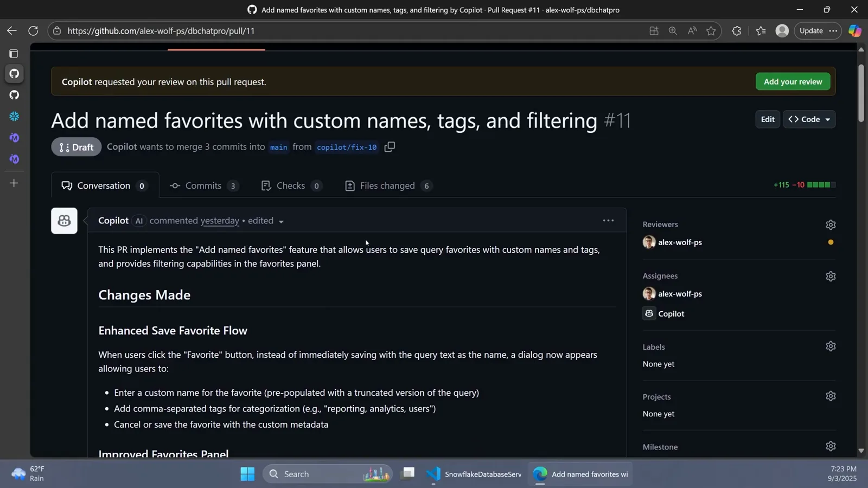Open the yesterday timestamp link
Viewport: 868px width, 488px height.
[x=220, y=221]
